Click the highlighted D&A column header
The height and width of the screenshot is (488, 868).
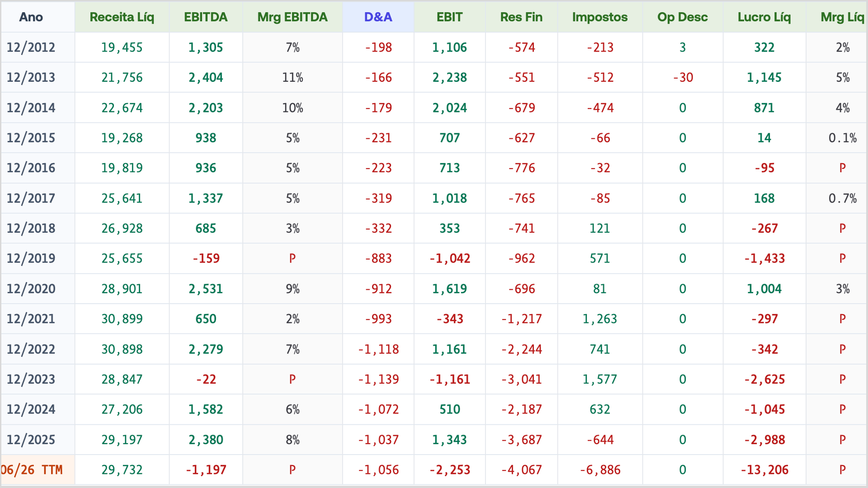click(378, 17)
